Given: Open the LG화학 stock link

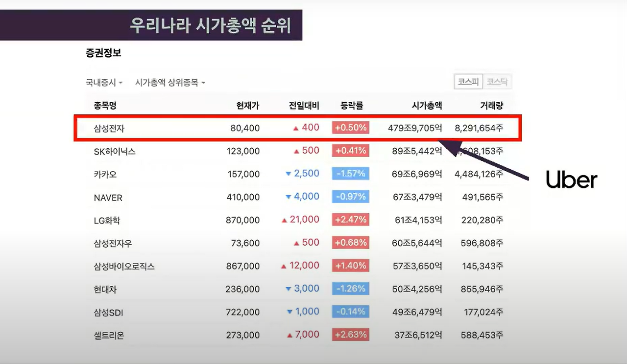Looking at the screenshot, I should click(x=107, y=221).
